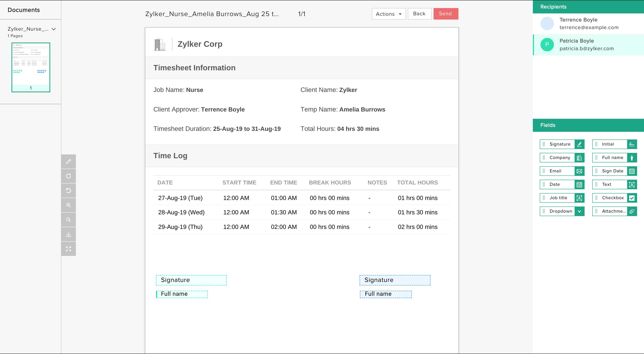644x354 pixels.
Task: Pick the Email field envelope icon
Action: (x=579, y=171)
